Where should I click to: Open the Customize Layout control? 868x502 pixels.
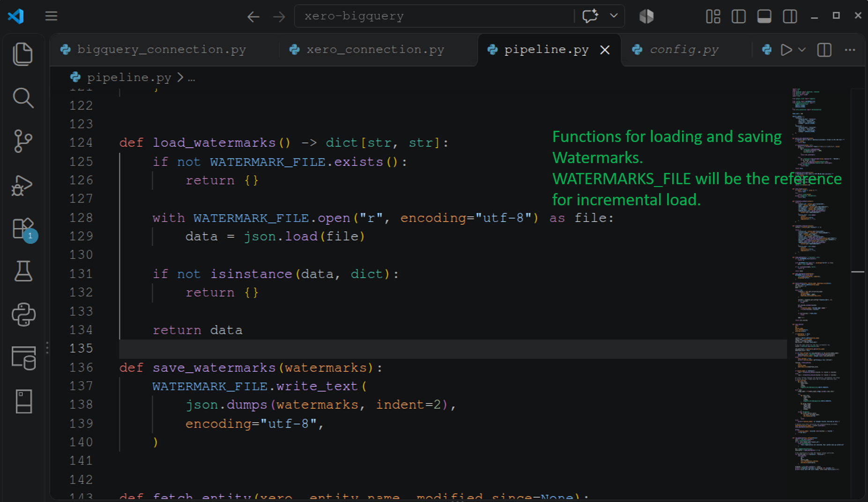click(x=713, y=16)
